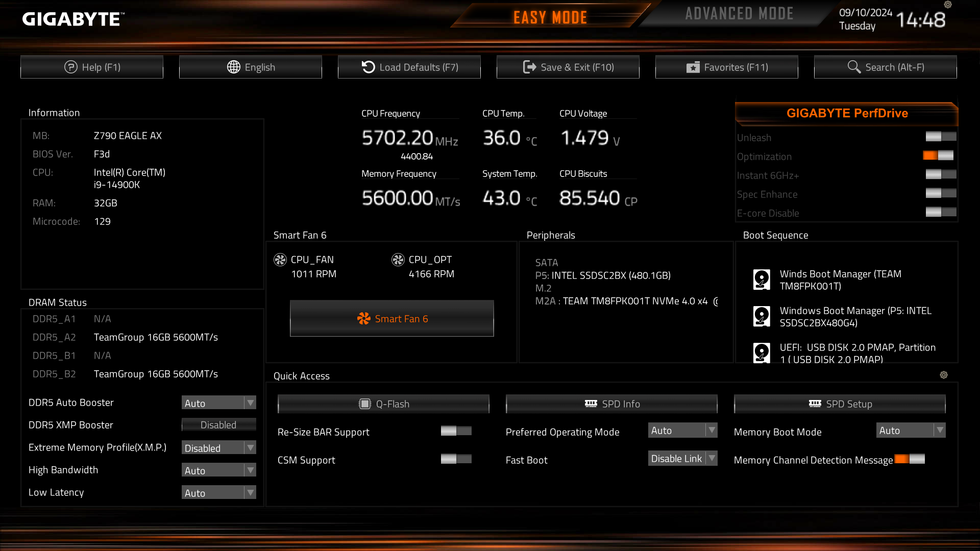
Task: Toggle Memory Channel Detection Message off
Action: tap(909, 459)
